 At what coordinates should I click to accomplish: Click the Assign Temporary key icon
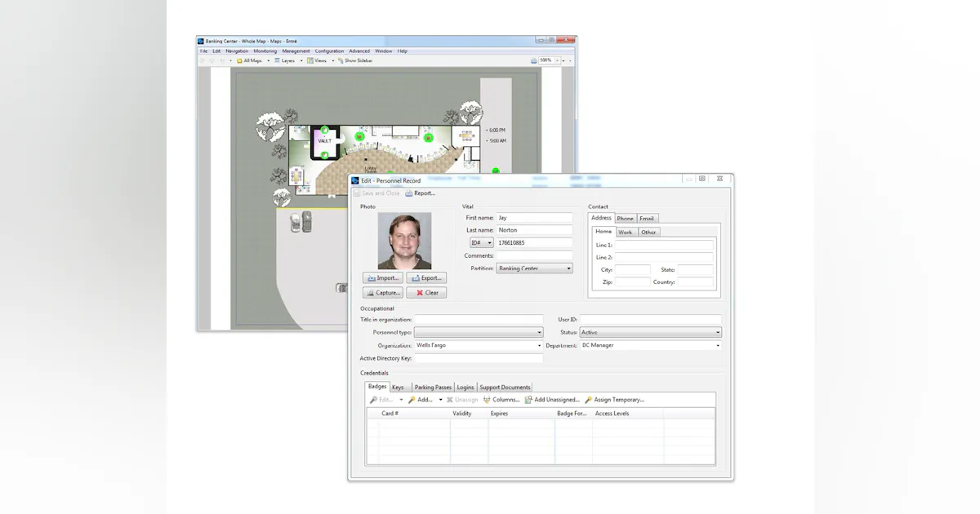point(588,400)
